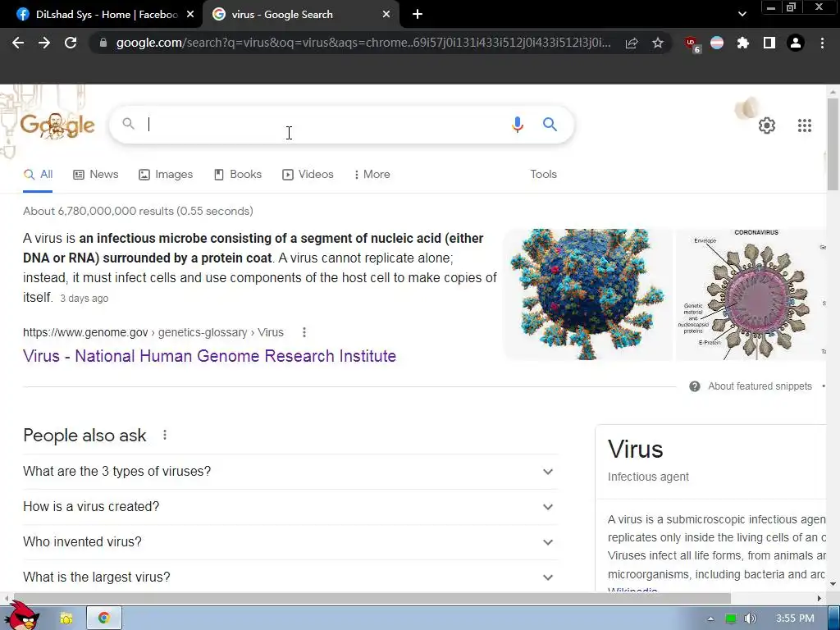The height and width of the screenshot is (630, 840).
Task: Open the striped flag extension icon
Action: [717, 43]
